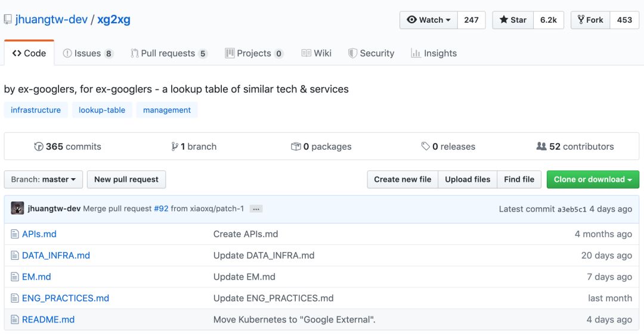The width and height of the screenshot is (644, 335).
Task: Open the Watch notifications dropdown
Action: click(429, 20)
